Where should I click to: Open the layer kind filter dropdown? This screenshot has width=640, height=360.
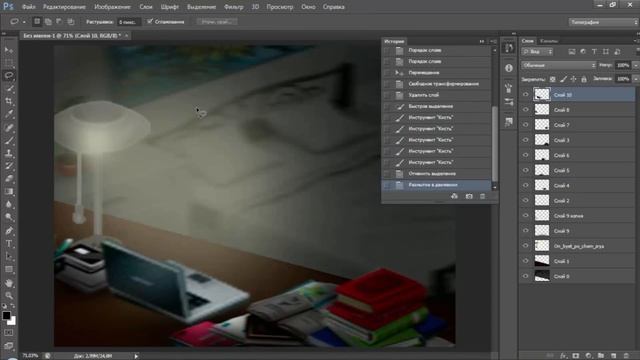click(537, 52)
